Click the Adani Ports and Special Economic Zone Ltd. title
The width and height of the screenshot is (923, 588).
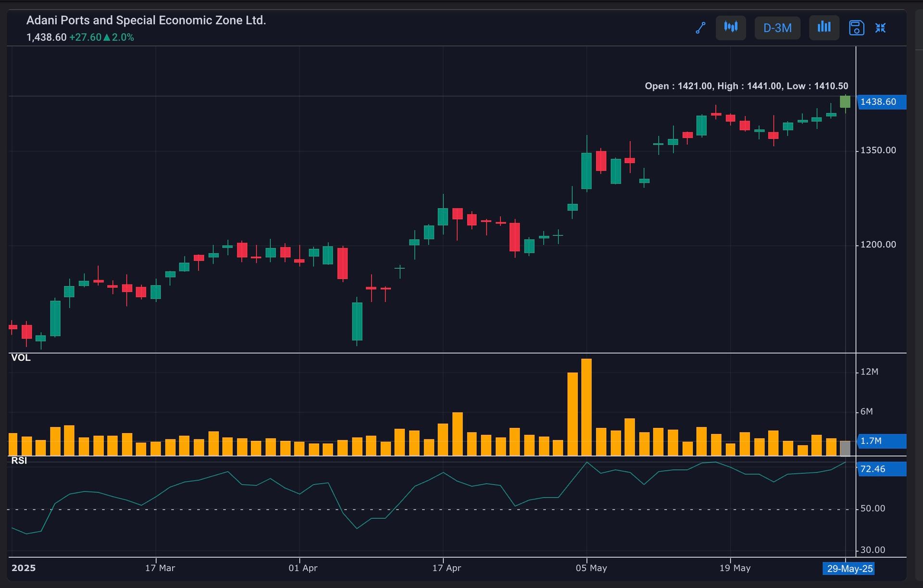tap(146, 20)
